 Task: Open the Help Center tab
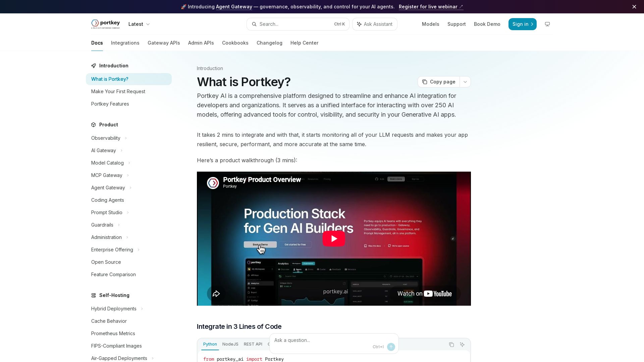coord(304,43)
